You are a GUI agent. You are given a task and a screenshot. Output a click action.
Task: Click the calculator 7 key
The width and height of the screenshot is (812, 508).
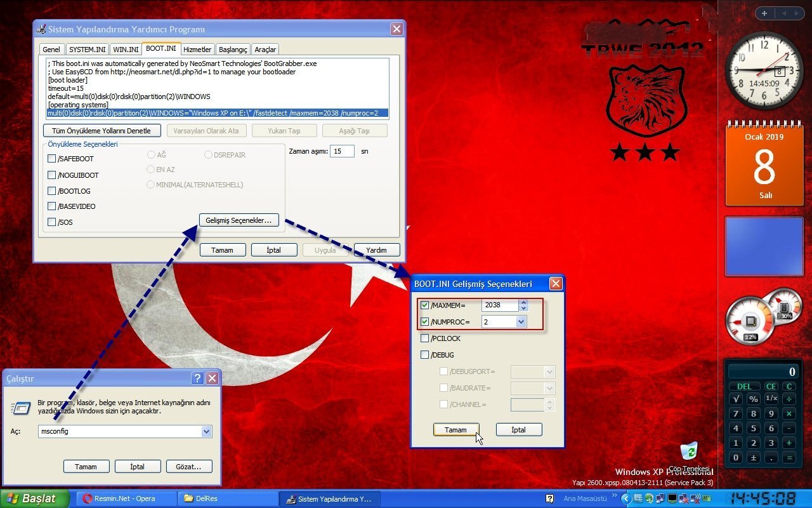[736, 414]
